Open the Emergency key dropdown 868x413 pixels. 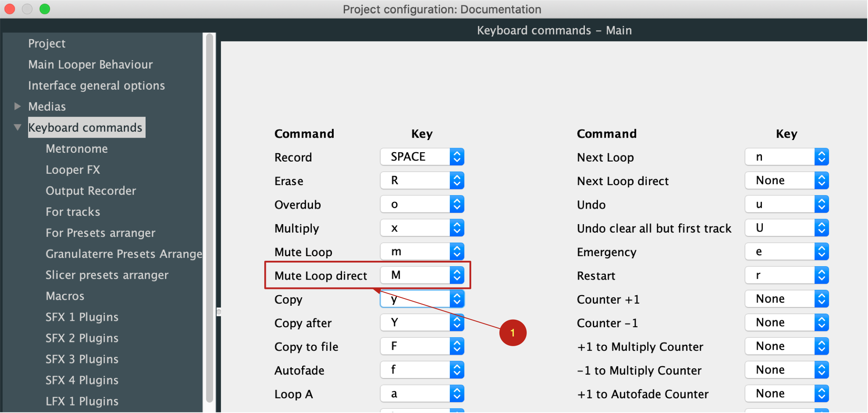point(787,252)
